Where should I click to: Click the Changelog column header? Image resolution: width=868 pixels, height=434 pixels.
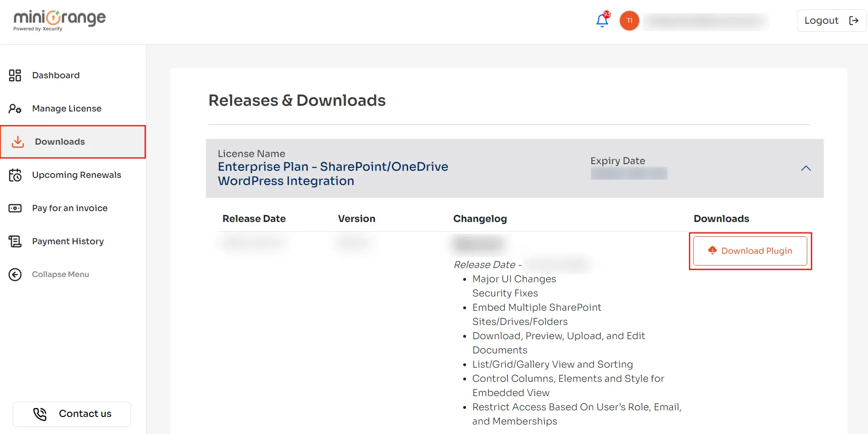pyautogui.click(x=480, y=219)
